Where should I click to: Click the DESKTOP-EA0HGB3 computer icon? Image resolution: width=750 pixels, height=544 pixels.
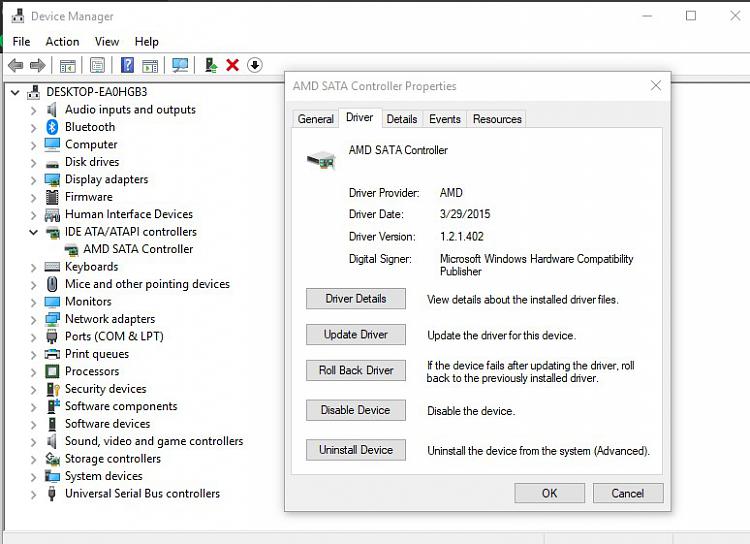[33, 92]
